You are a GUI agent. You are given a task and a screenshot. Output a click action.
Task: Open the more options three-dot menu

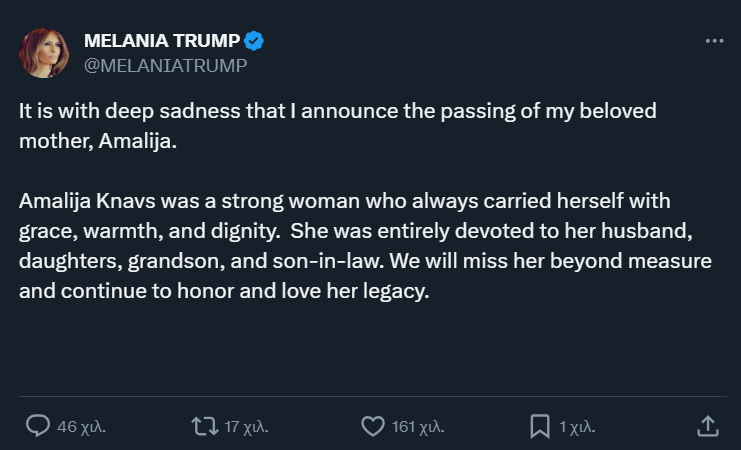click(x=713, y=41)
